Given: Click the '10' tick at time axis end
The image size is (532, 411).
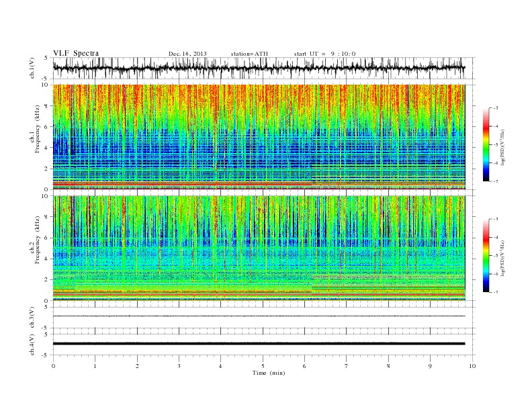Looking at the screenshot, I should (x=472, y=366).
